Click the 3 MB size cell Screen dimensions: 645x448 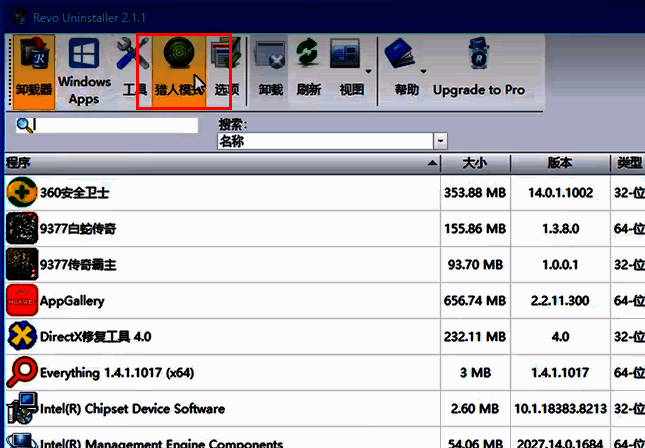pyautogui.click(x=475, y=373)
